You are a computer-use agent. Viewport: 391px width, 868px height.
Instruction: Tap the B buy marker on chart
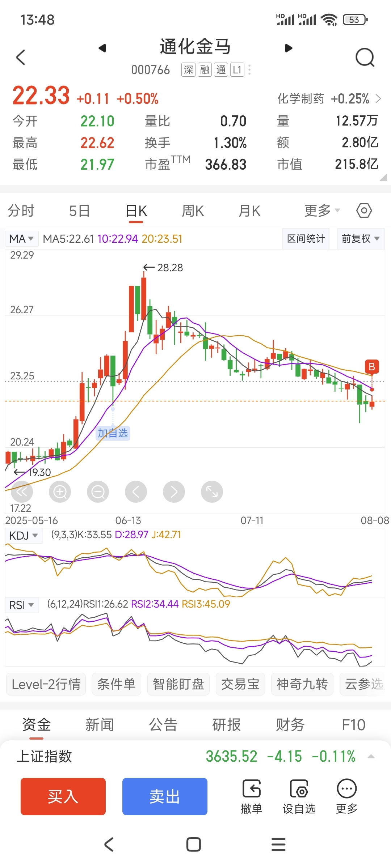[372, 367]
